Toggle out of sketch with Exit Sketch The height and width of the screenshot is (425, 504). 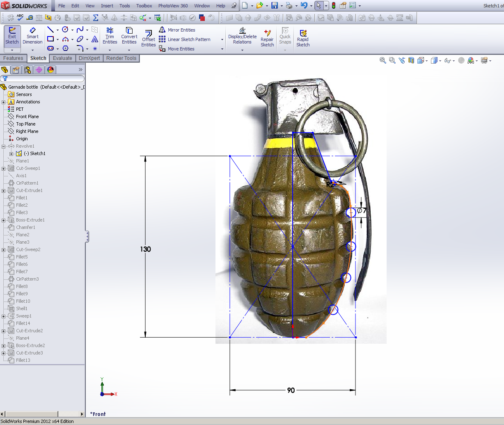(12, 37)
